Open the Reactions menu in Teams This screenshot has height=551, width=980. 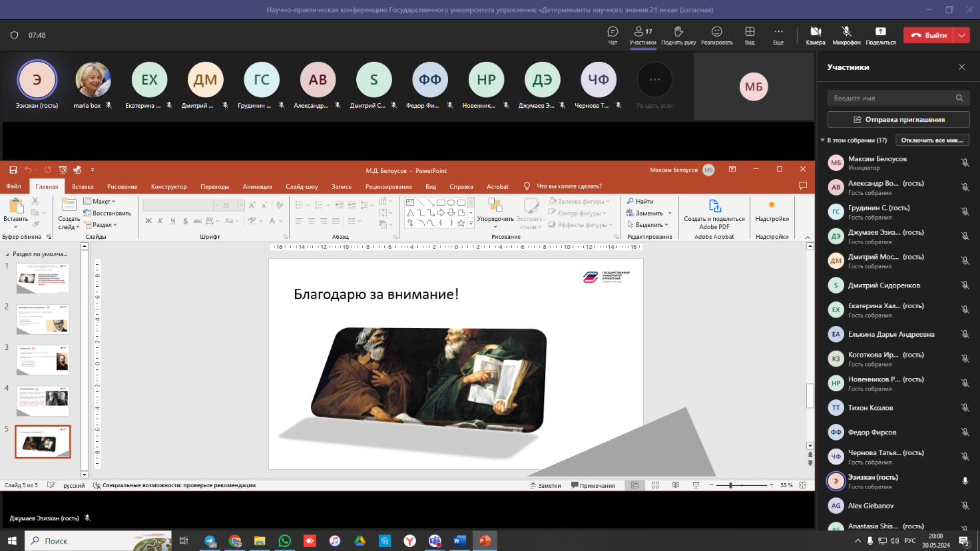coord(716,35)
